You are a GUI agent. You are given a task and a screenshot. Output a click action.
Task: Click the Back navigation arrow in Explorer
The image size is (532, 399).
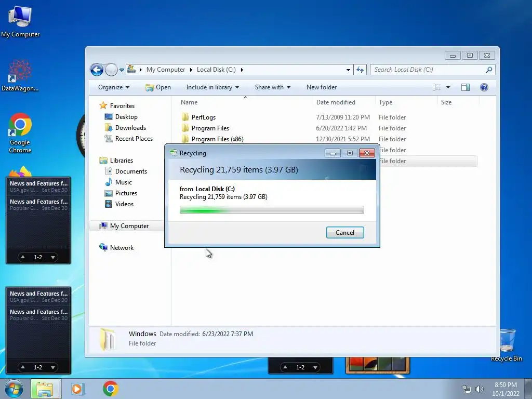(x=97, y=70)
